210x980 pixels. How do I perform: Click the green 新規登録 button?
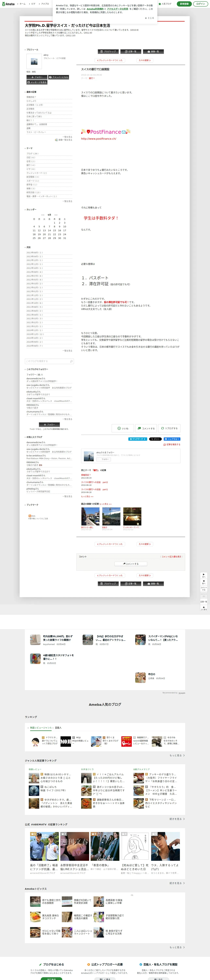[x=184, y=4]
